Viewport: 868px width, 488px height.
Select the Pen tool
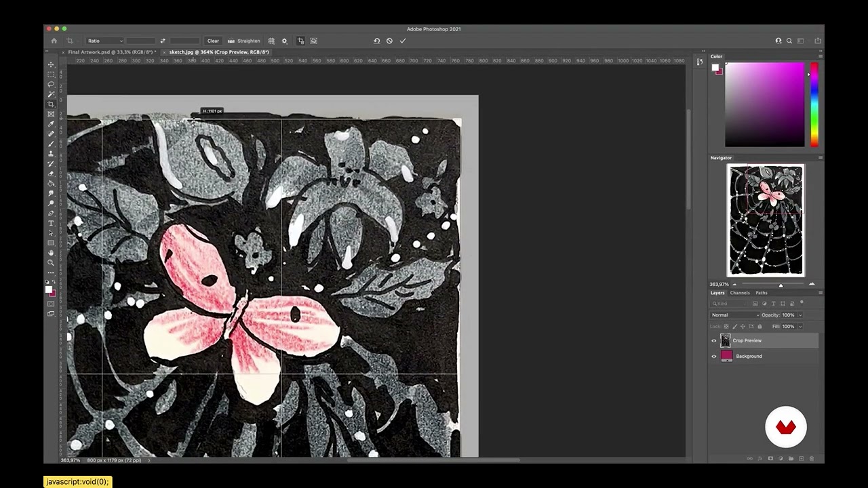point(51,213)
